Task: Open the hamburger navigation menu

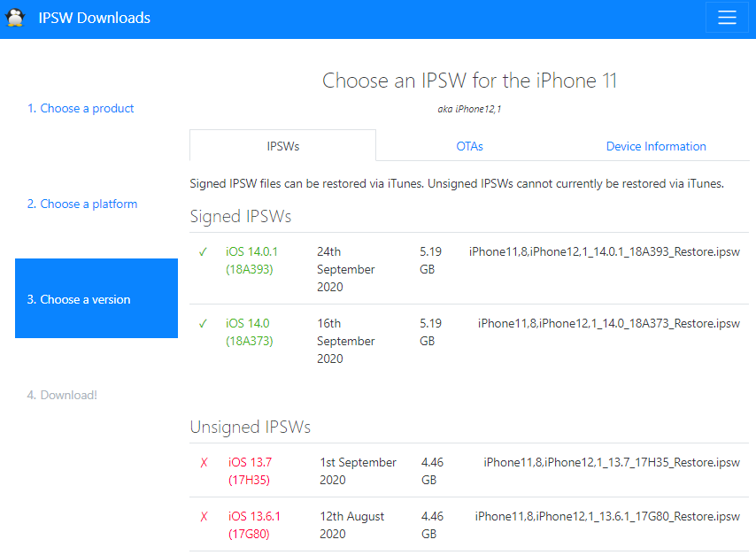Action: pos(727,19)
